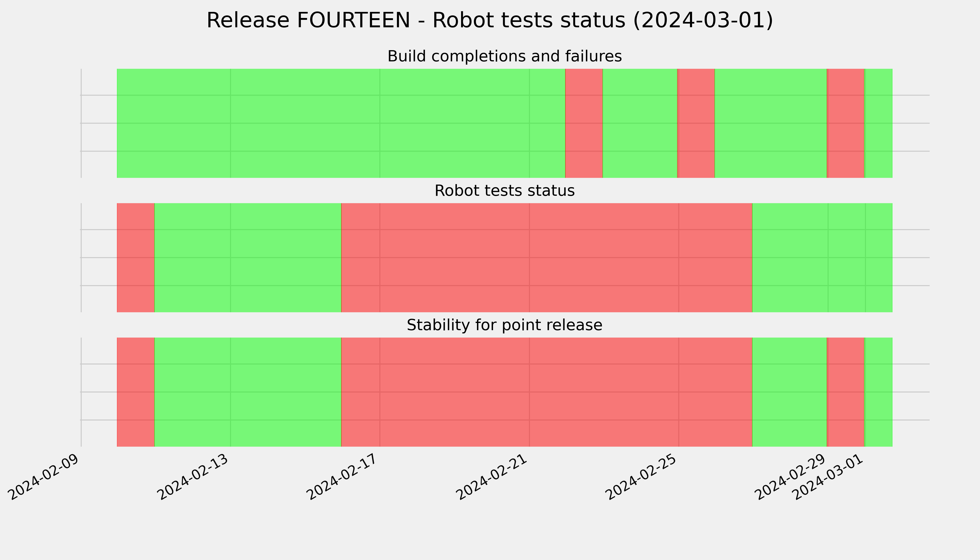This screenshot has height=560, width=980.
Task: Click the 'Build completions and failures' subplot title
Action: [x=505, y=56]
